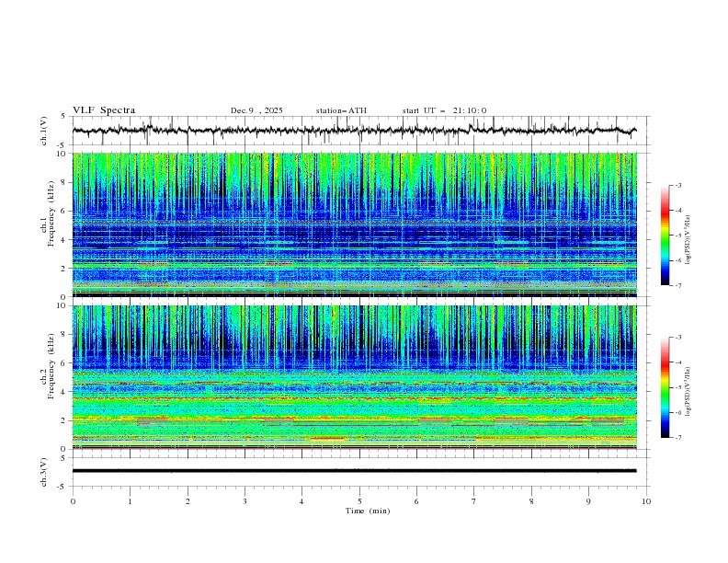Click the time axis tick label "9"
Viewport: 728px width, 563px height.
pos(588,501)
